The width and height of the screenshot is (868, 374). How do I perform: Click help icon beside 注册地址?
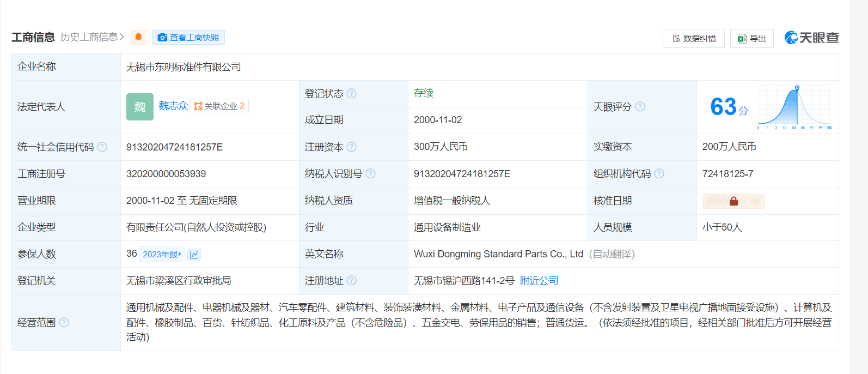tap(352, 280)
